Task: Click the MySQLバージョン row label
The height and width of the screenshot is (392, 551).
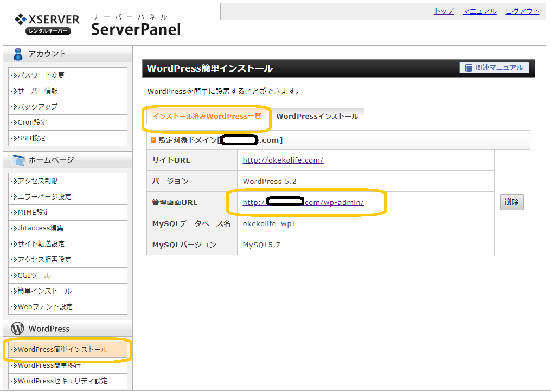Action: (x=184, y=245)
